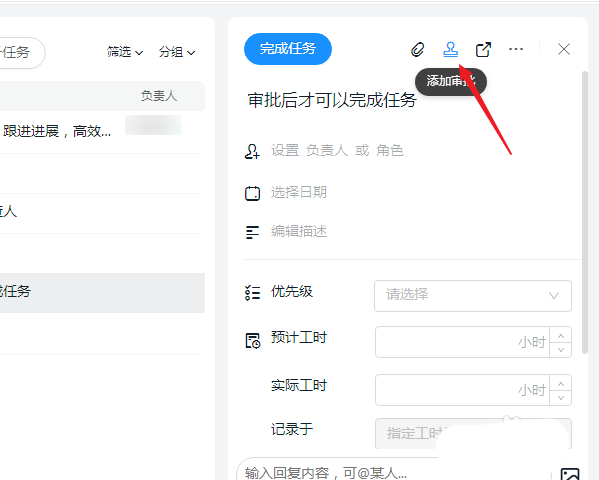Increase 实际工时 with up arrow
The width and height of the screenshot is (599, 480).
click(561, 383)
